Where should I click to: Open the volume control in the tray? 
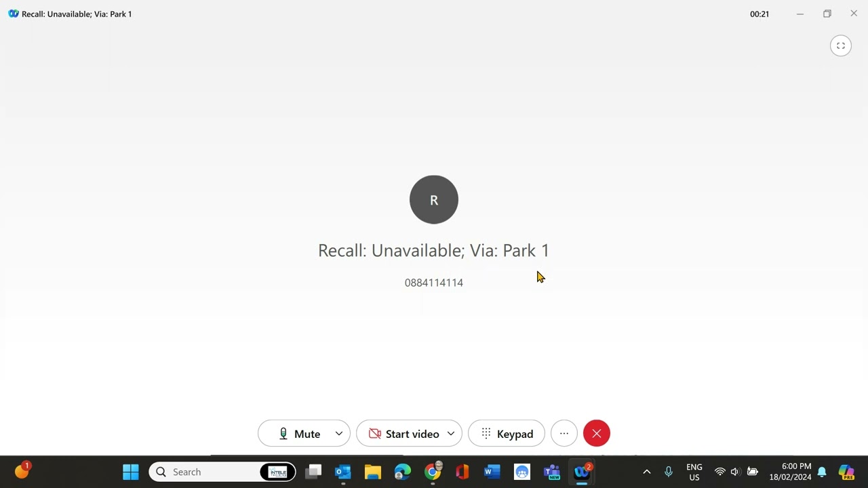click(736, 472)
